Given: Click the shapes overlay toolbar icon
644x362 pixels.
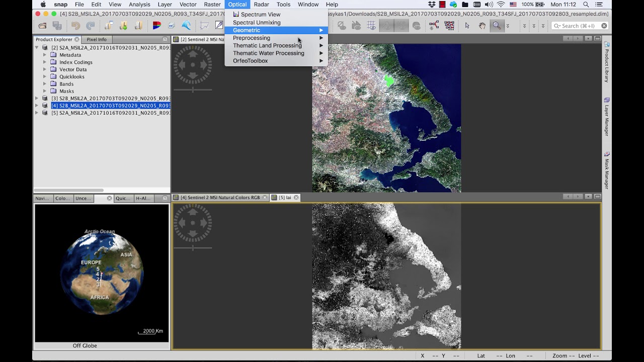Looking at the screenshot, I should pyautogui.click(x=356, y=26).
